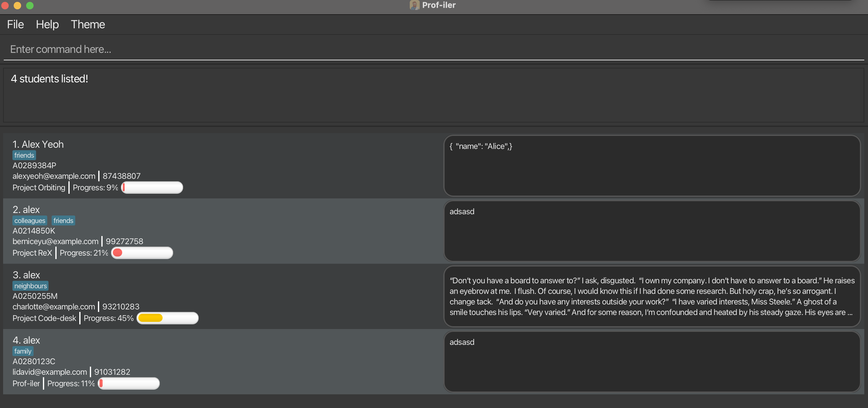Click the 21% progress bar for Project ReX
Screen dimensions: 868x408
tap(142, 253)
